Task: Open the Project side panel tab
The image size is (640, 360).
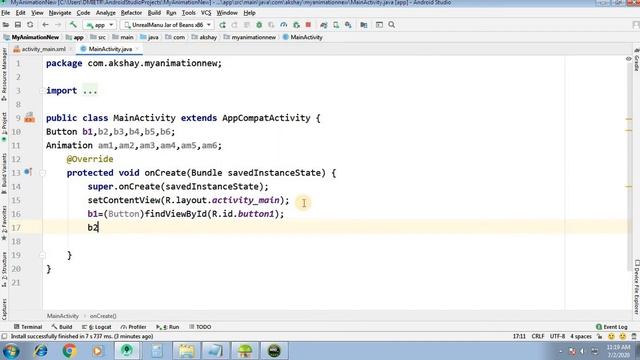Action: click(4, 127)
